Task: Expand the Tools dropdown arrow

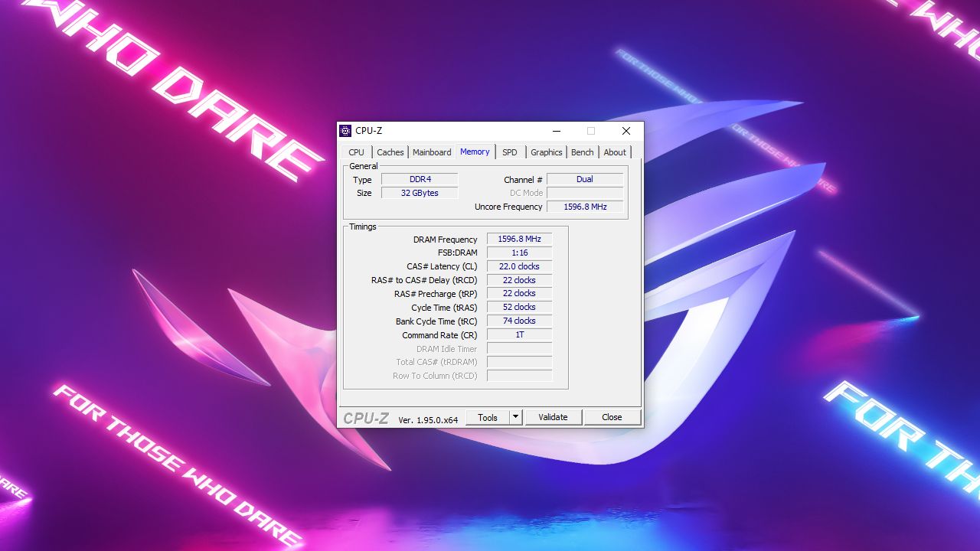Action: pos(518,417)
